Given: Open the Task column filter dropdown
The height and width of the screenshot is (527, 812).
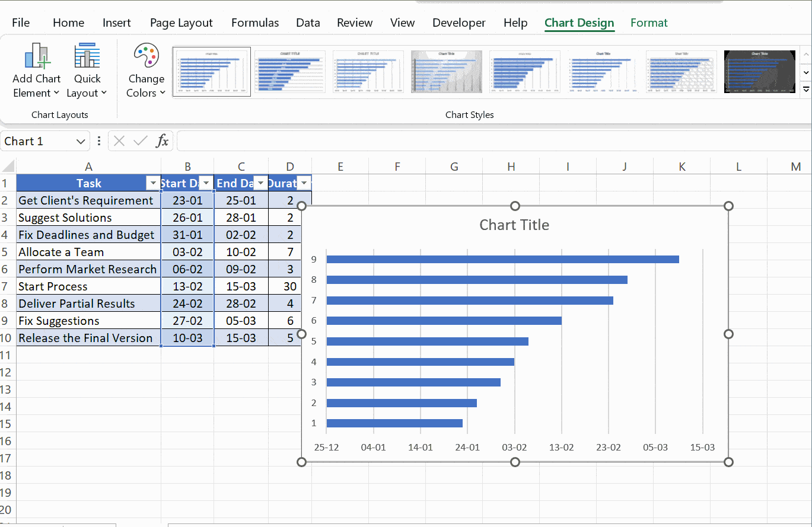Looking at the screenshot, I should click(153, 183).
